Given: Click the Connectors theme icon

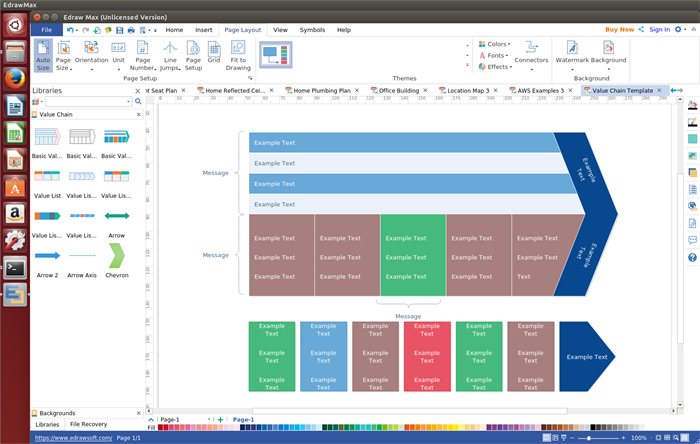Looking at the screenshot, I should tap(531, 54).
